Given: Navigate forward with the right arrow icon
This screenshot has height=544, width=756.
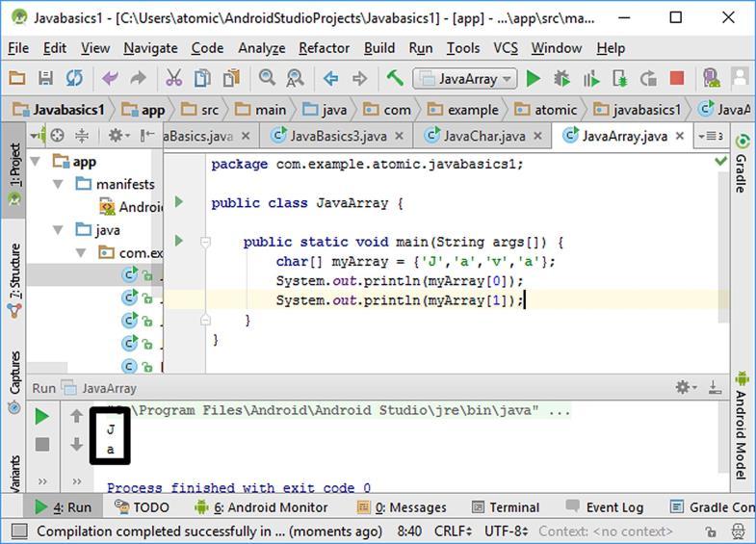Looking at the screenshot, I should 359,78.
